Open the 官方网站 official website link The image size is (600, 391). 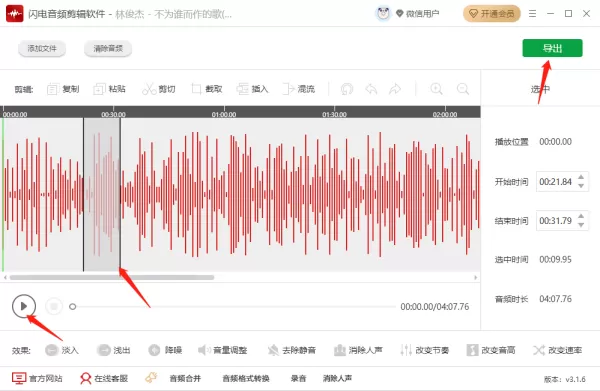pos(37,378)
